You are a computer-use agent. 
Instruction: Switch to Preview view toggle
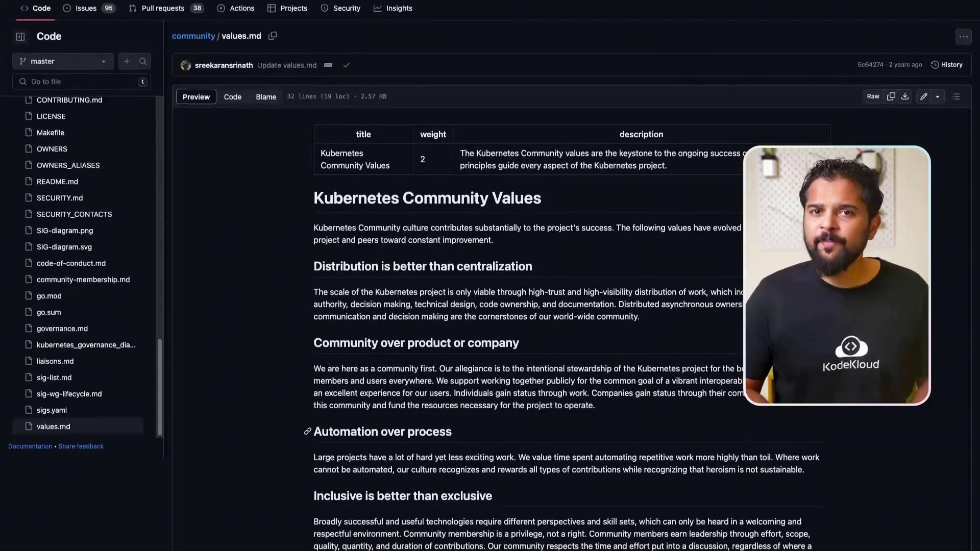click(196, 96)
